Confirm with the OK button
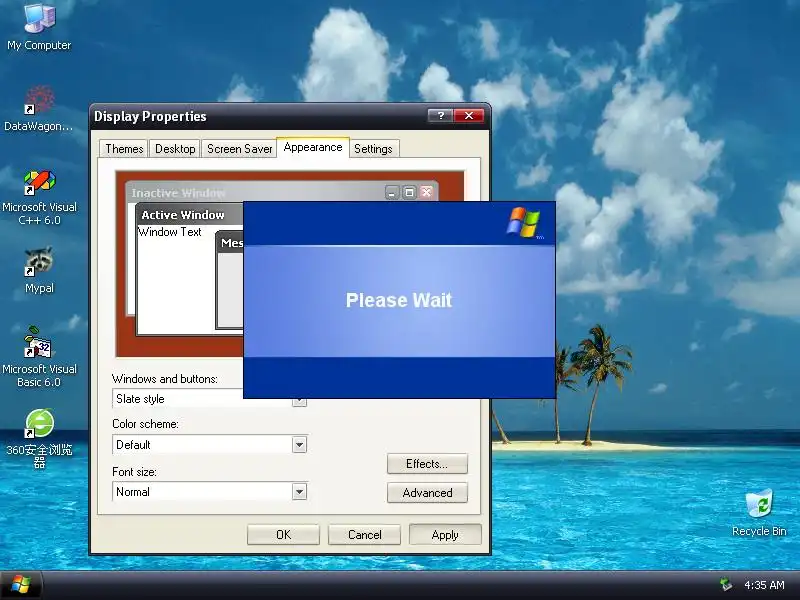This screenshot has height=600, width=800. coord(283,535)
